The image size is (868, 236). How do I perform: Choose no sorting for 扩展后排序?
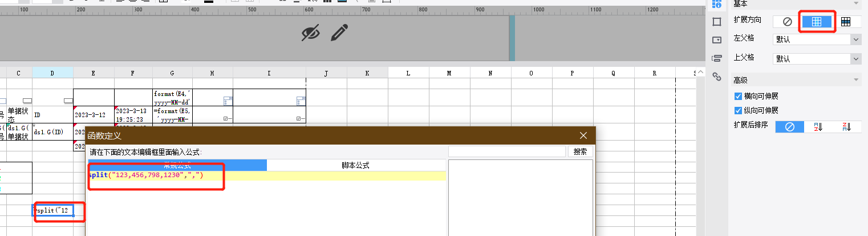pyautogui.click(x=789, y=127)
